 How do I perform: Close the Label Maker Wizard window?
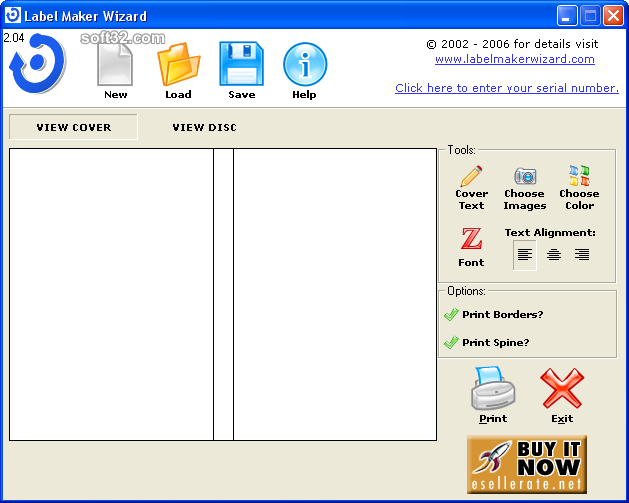point(613,16)
